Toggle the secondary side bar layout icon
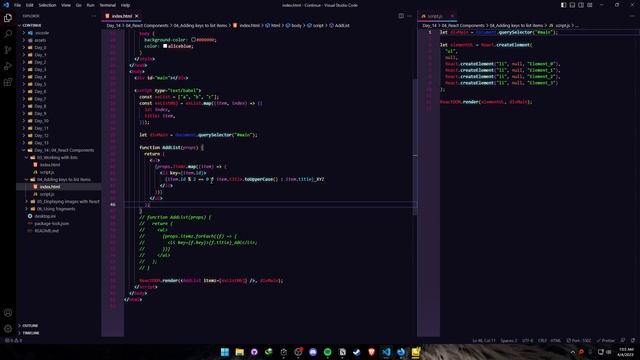Screen dimensions: 640x360 coord(581,5)
